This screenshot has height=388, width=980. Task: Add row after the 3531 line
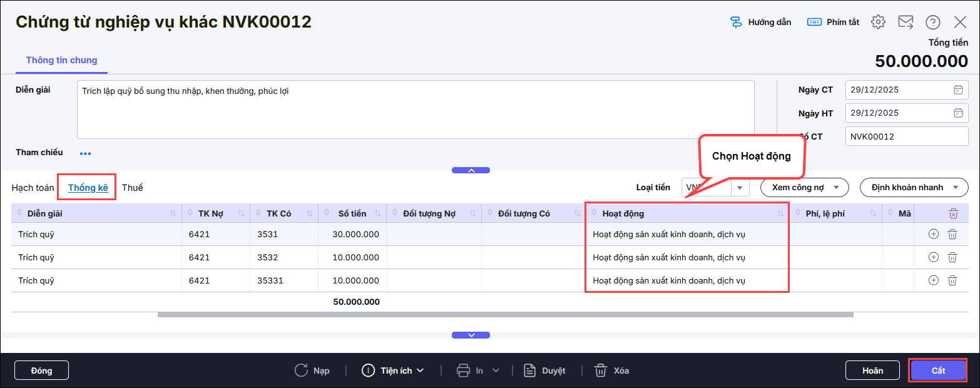(933, 234)
